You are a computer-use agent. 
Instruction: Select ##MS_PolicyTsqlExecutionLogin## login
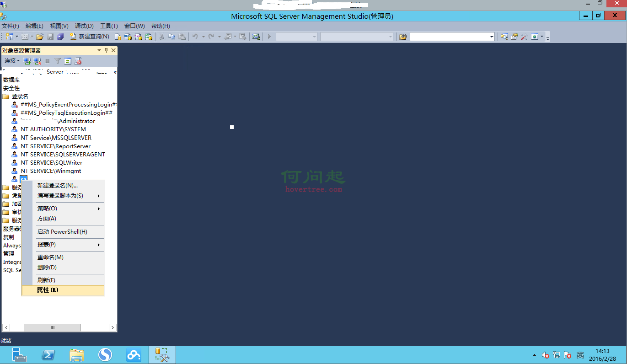[x=66, y=113]
